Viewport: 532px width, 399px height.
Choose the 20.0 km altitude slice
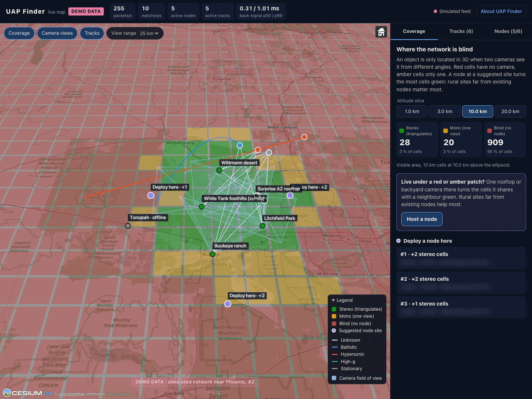pyautogui.click(x=510, y=112)
